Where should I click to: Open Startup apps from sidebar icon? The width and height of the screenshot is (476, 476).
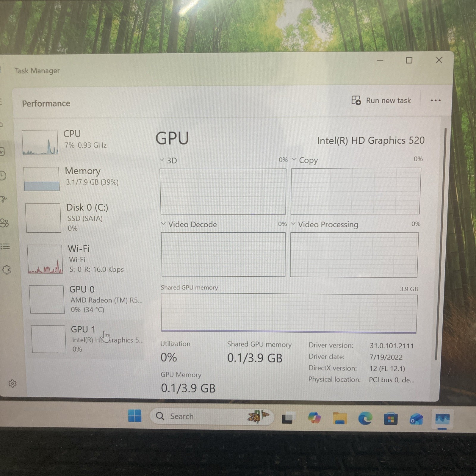click(x=4, y=199)
